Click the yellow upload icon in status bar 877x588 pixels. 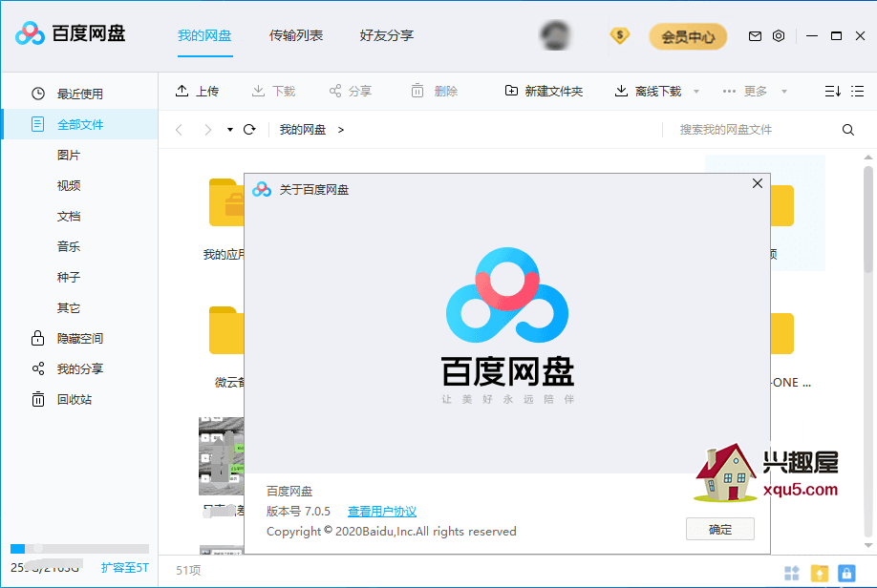click(820, 573)
